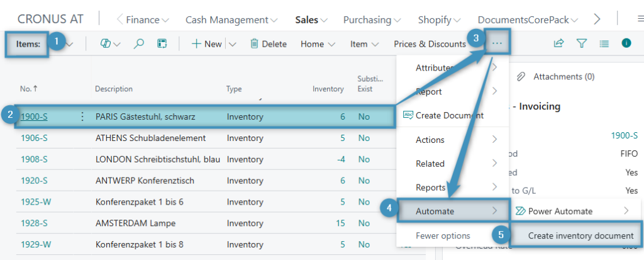Sort by the Type column header

234,89
